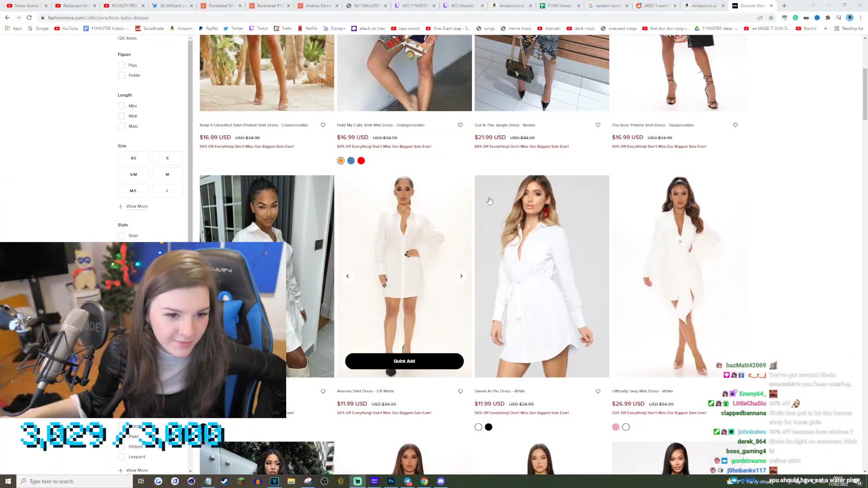Choose orange swatch for Hold My Calls
This screenshot has width=868, height=488.
pyautogui.click(x=341, y=161)
